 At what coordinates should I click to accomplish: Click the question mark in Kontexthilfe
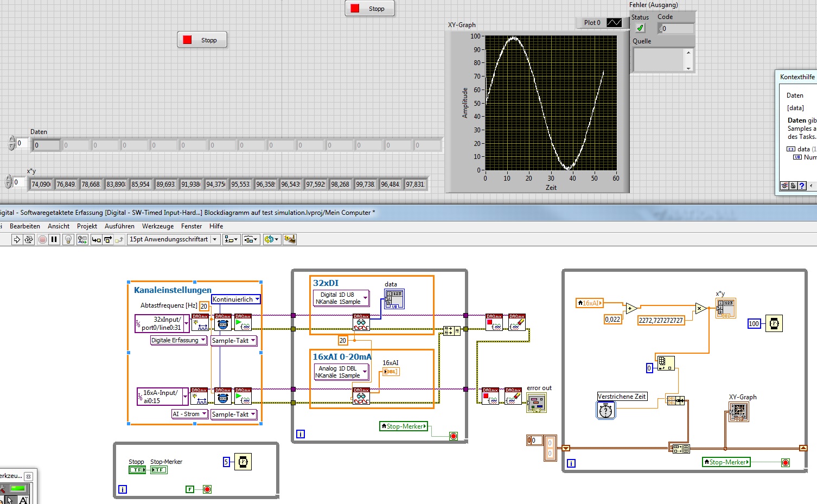tap(802, 186)
